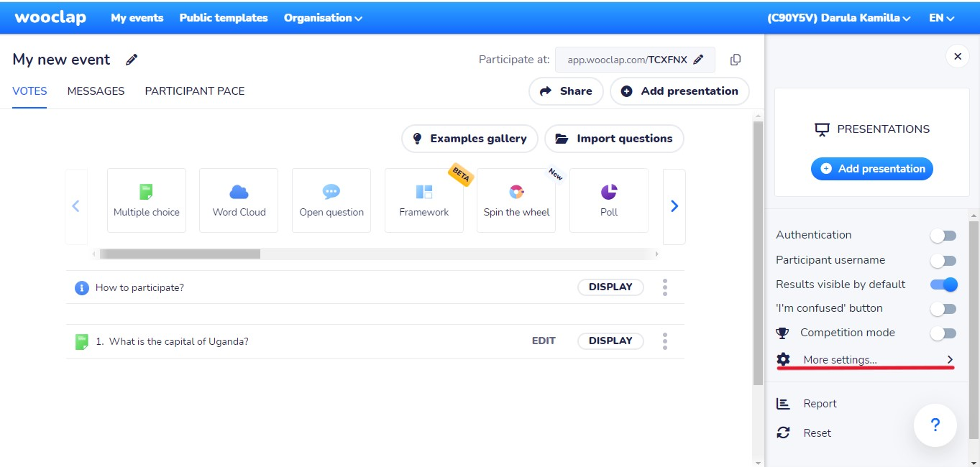Go to My events
Viewport: 980px width, 467px height.
pyautogui.click(x=137, y=18)
